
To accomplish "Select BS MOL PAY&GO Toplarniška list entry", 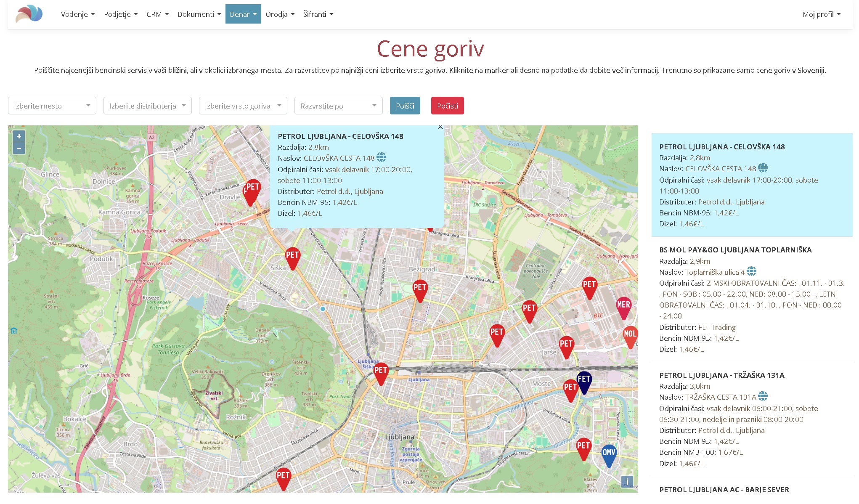I will click(x=752, y=299).
